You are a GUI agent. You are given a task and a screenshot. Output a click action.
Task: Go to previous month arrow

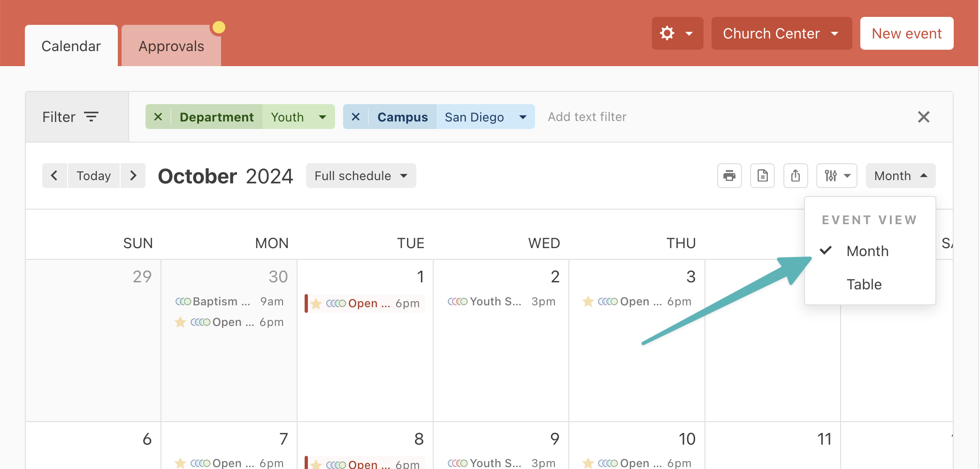click(x=54, y=176)
